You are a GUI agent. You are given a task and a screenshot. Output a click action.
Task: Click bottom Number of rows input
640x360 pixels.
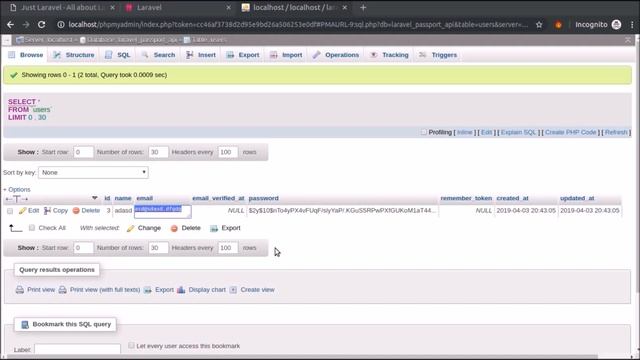pyautogui.click(x=158, y=248)
